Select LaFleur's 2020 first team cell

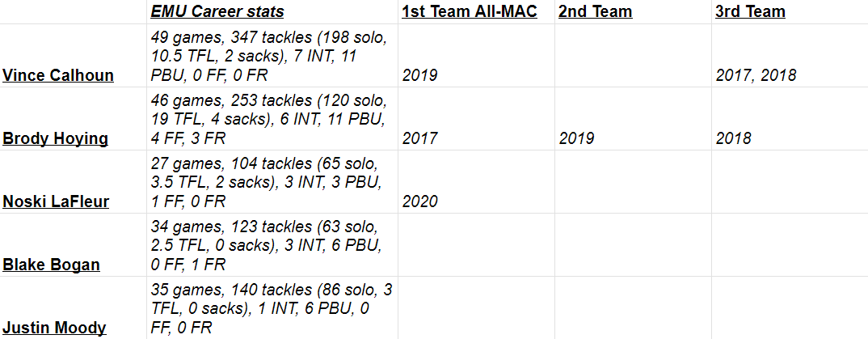[420, 201]
